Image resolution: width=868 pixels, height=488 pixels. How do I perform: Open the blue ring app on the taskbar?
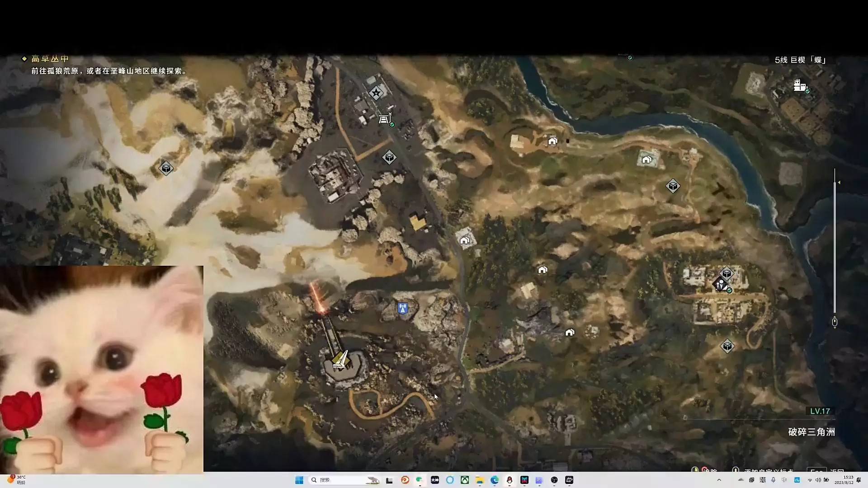pos(450,480)
